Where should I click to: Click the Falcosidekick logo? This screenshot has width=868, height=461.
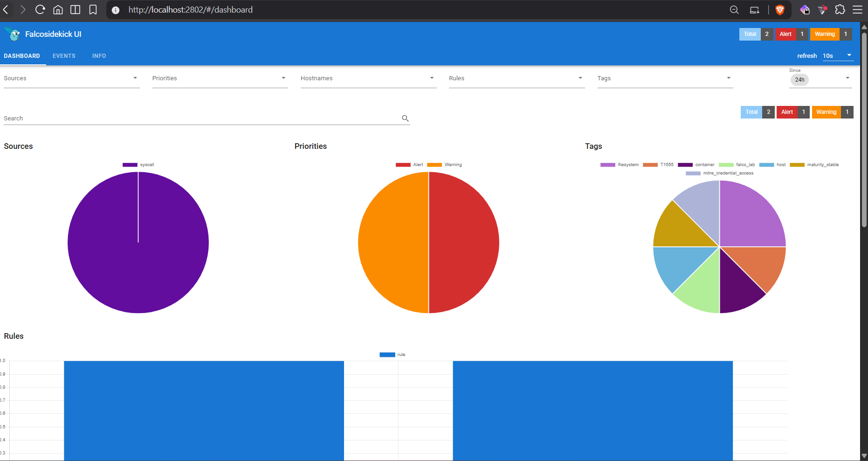(x=13, y=34)
